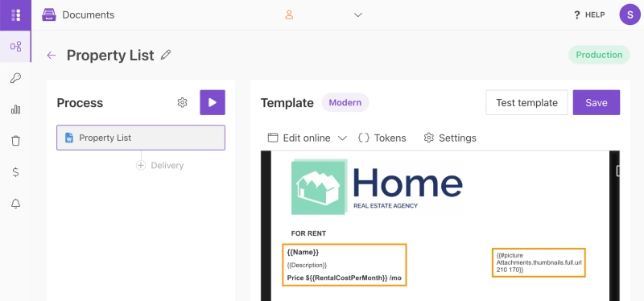The height and width of the screenshot is (301, 644).
Task: Go back with the left arrow
Action: tap(52, 55)
